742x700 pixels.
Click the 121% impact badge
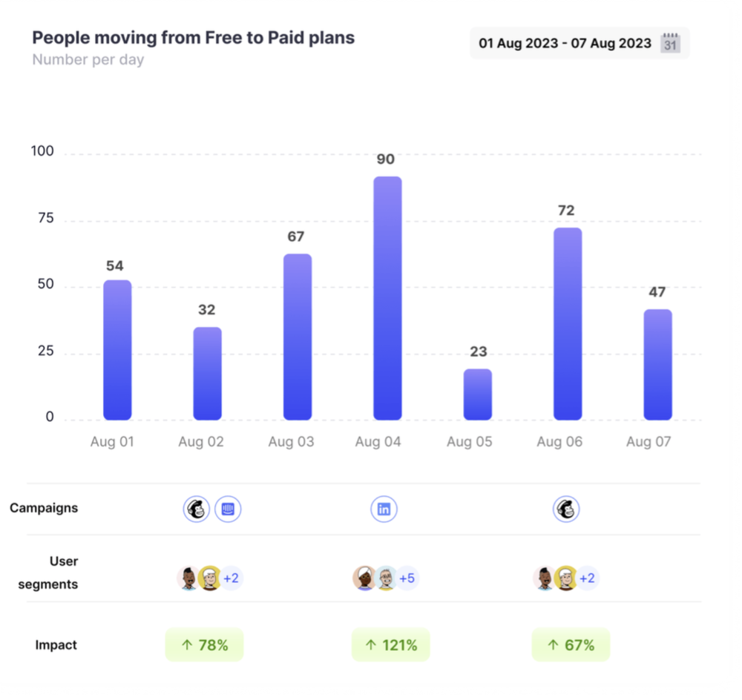point(391,645)
